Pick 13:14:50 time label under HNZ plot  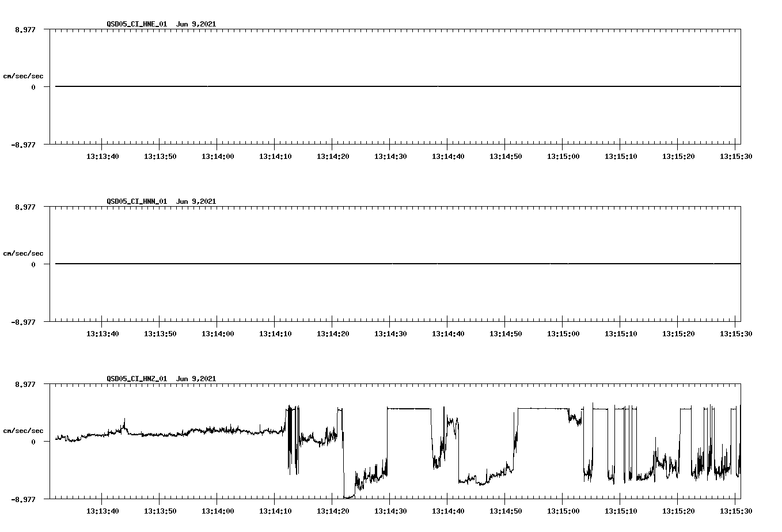[506, 511]
